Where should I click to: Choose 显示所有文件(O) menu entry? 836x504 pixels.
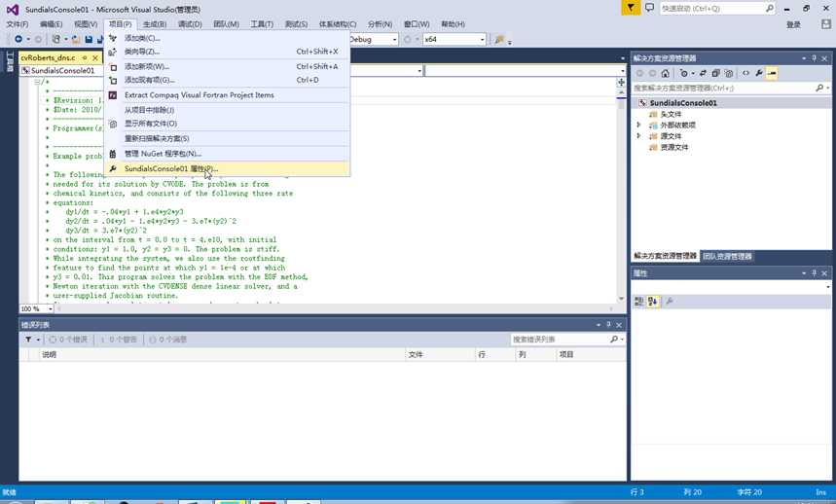click(227, 124)
